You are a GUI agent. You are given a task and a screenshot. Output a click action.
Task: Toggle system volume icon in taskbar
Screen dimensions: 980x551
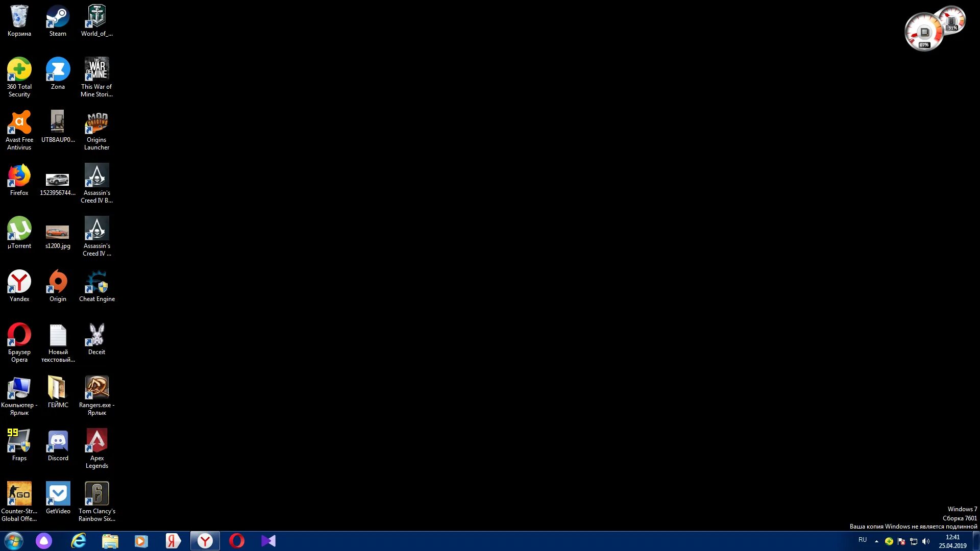[x=927, y=541]
